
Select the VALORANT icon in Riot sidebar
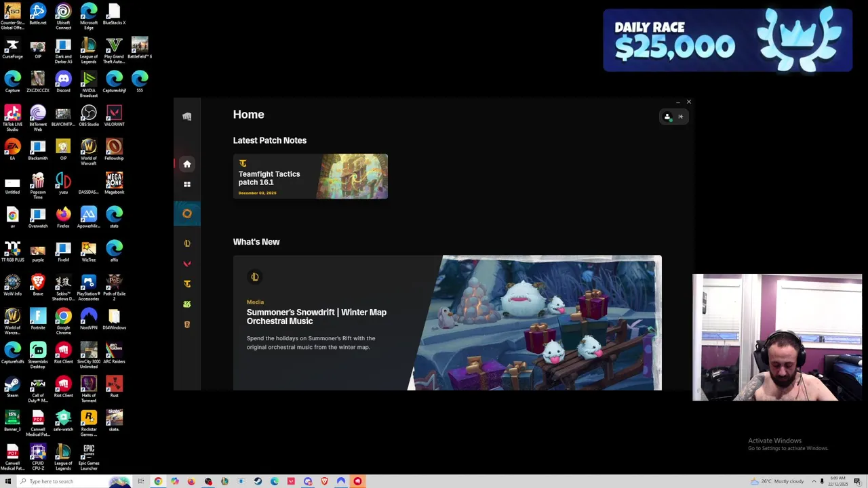187,264
